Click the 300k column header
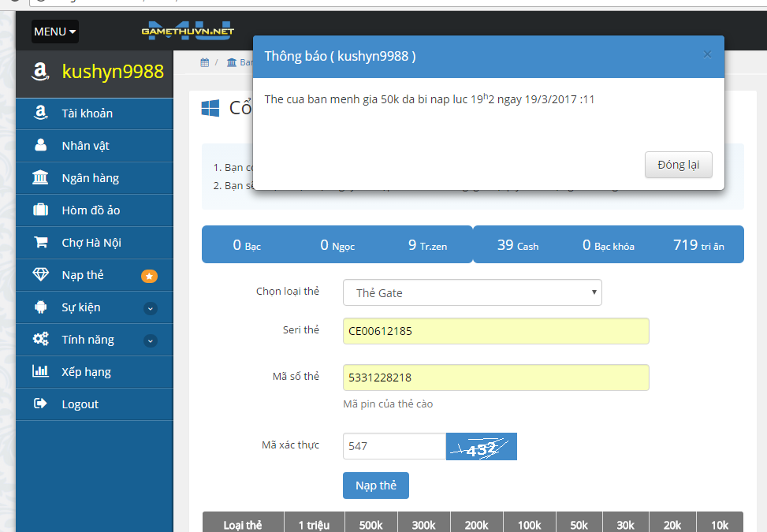This screenshot has height=532, width=767. pos(424,524)
